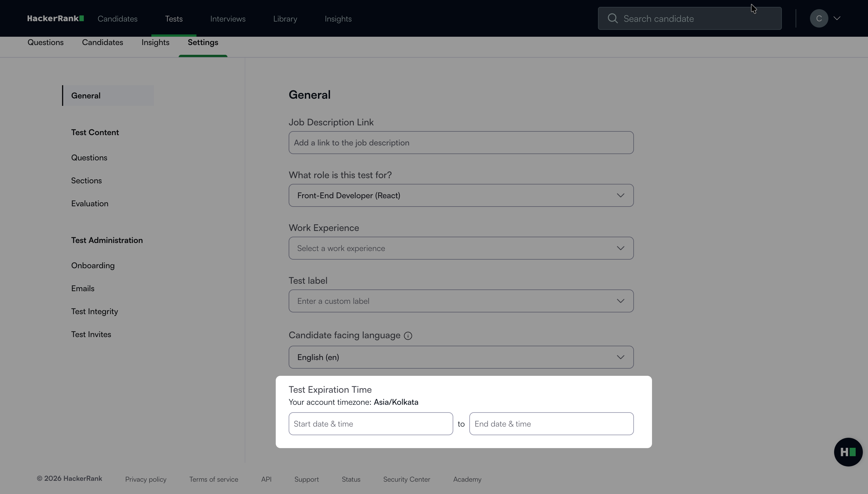The height and width of the screenshot is (494, 868).
Task: Switch to the Interviews top menu
Action: pos(227,19)
